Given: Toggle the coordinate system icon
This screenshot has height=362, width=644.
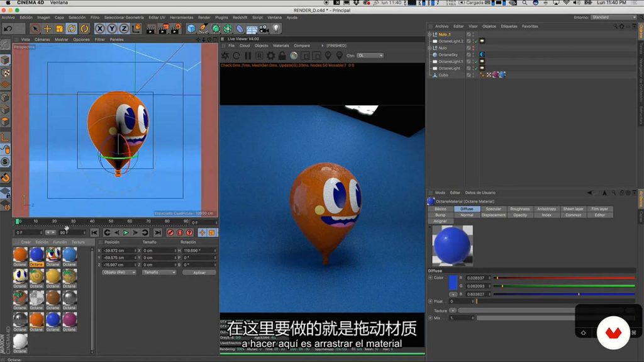Looking at the screenshot, I should 136,28.
